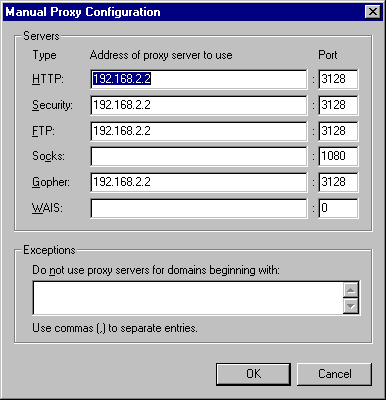Click the FTP port field
This screenshot has width=386, height=400.
tap(338, 131)
